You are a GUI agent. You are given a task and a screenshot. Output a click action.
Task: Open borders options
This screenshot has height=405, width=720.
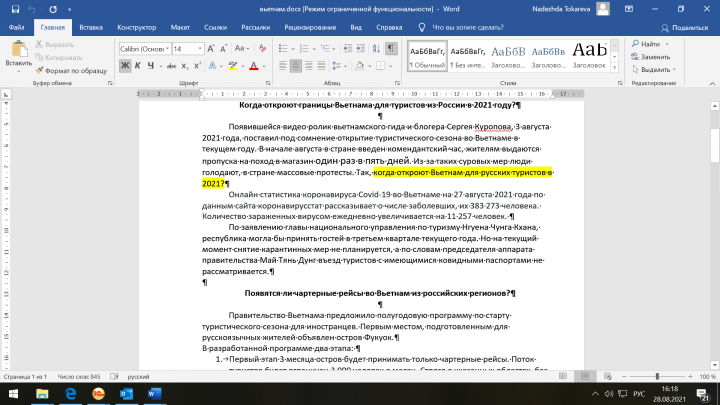(380, 66)
